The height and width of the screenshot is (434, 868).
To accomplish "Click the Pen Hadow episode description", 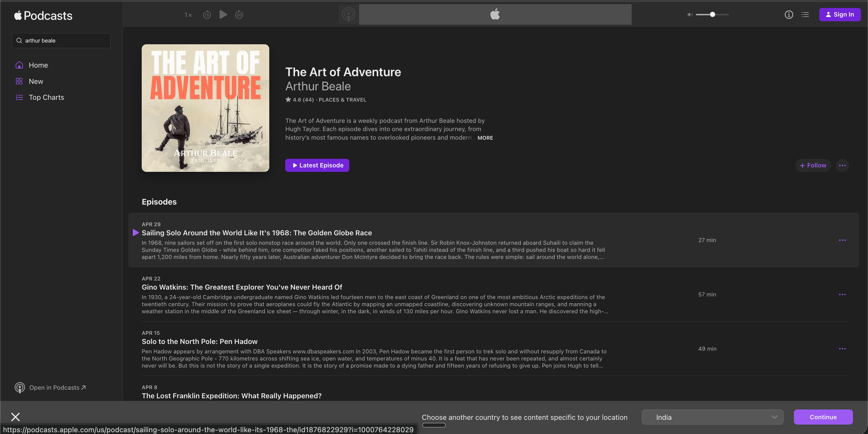I will [374, 358].
